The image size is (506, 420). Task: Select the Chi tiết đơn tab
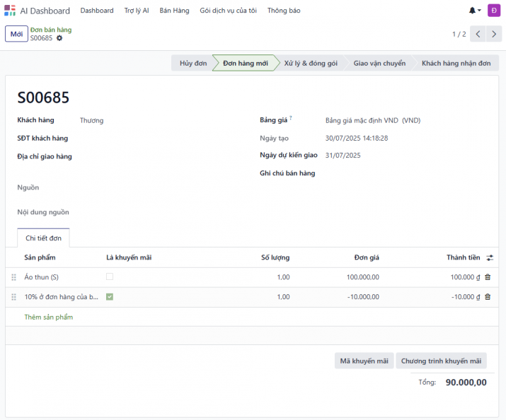(x=43, y=238)
